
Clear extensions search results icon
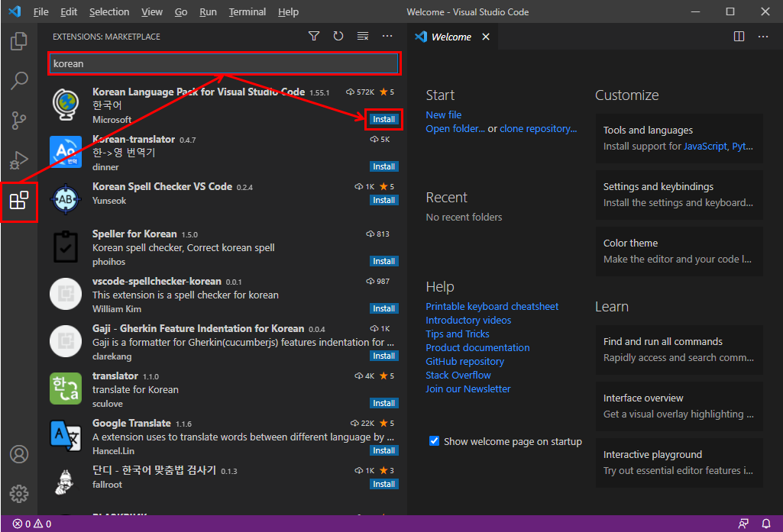pos(363,37)
